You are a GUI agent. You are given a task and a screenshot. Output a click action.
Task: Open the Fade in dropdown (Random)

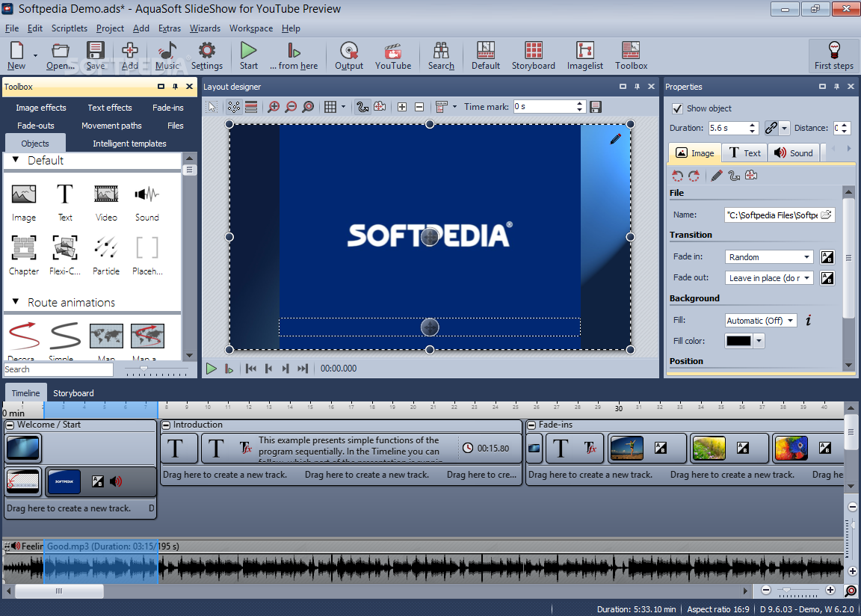[x=769, y=257]
